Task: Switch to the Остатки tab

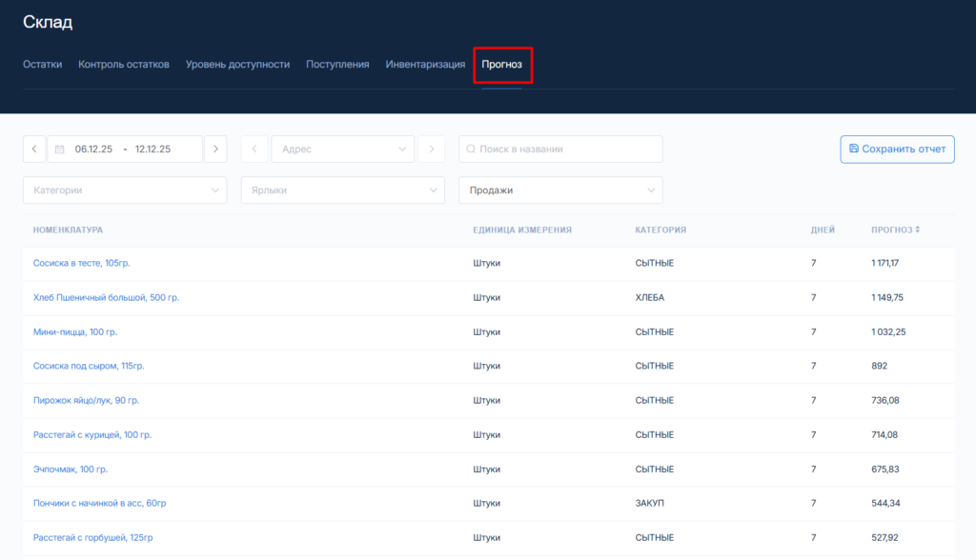Action: 43,65
